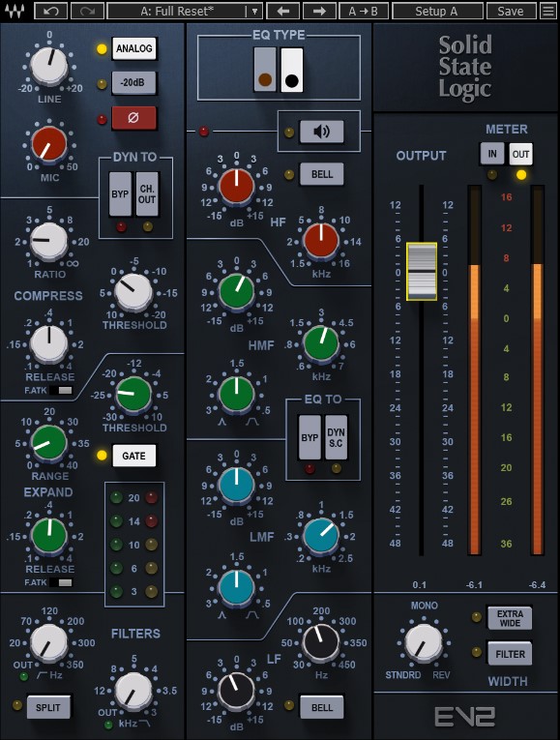Undo the last change
The width and height of the screenshot is (560, 740).
(51, 11)
